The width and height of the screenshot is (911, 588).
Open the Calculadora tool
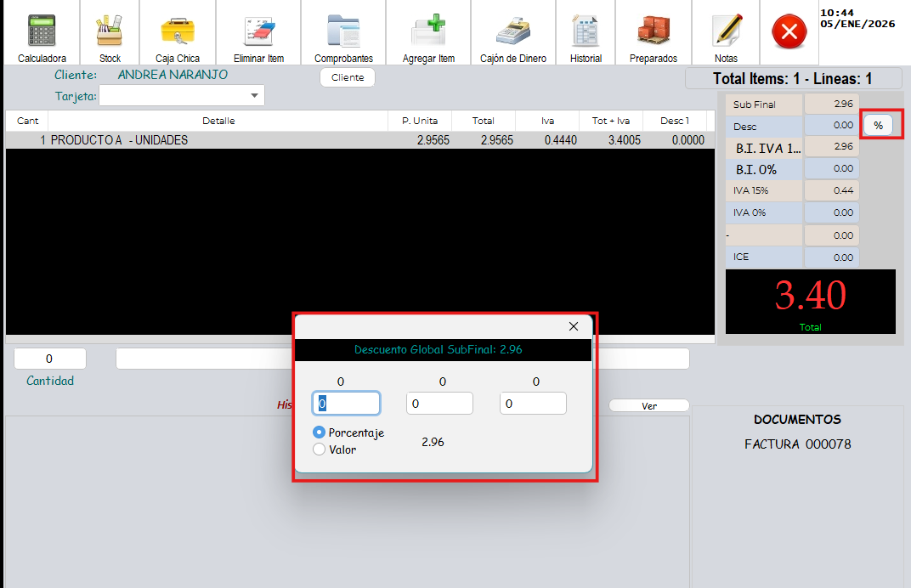[42, 32]
